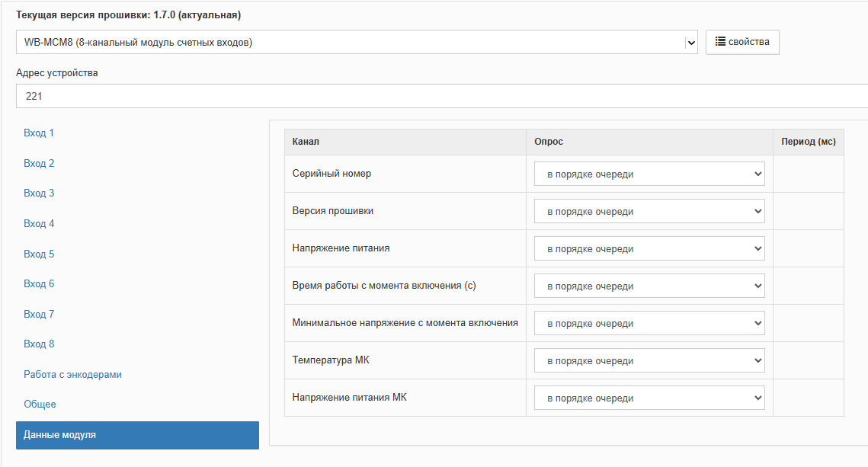This screenshot has height=467, width=868.
Task: Open the WB-MCM8 device type dropdown
Action: [x=356, y=43]
